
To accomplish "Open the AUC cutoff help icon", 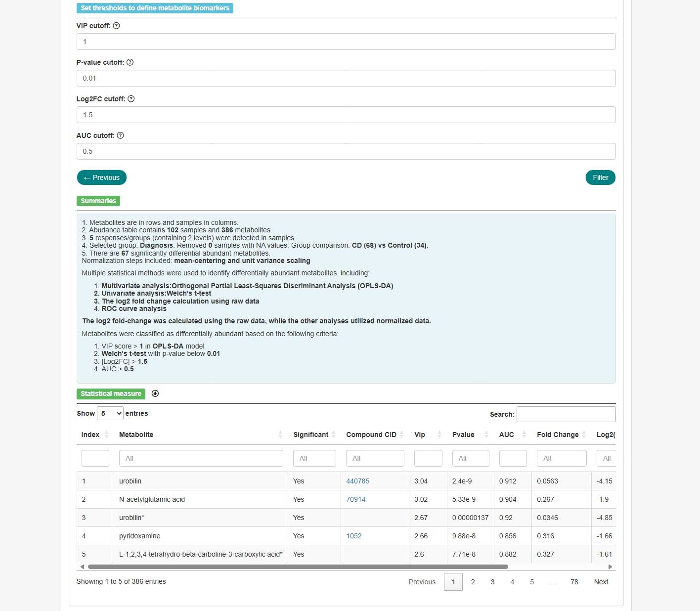I will pyautogui.click(x=120, y=135).
